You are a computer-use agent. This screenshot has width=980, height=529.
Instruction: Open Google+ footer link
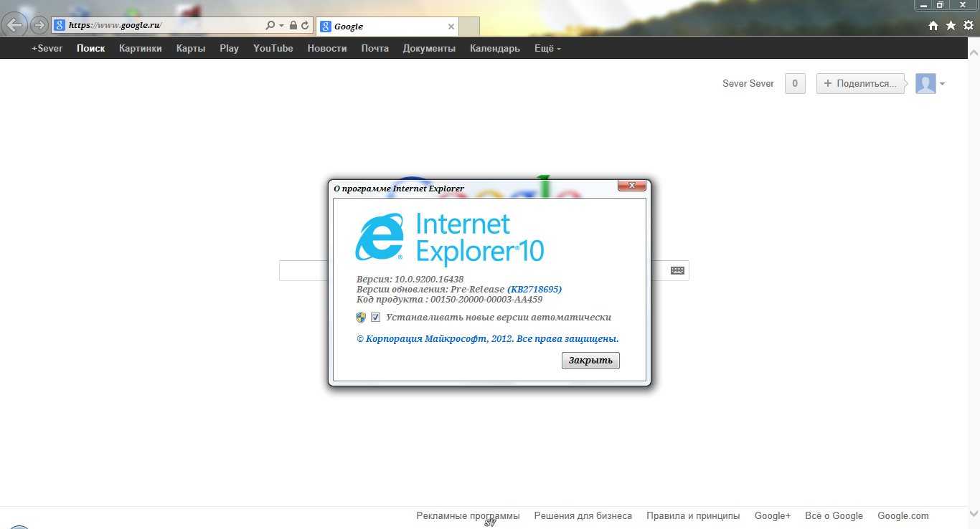point(773,515)
